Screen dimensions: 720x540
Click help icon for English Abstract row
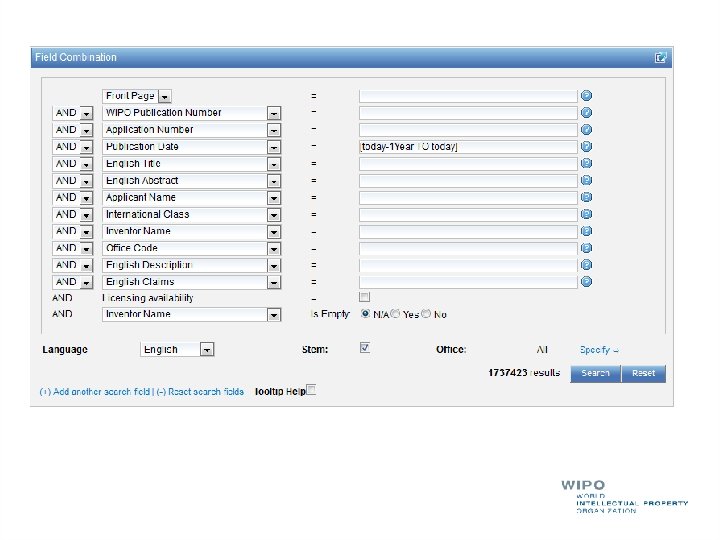(x=586, y=180)
